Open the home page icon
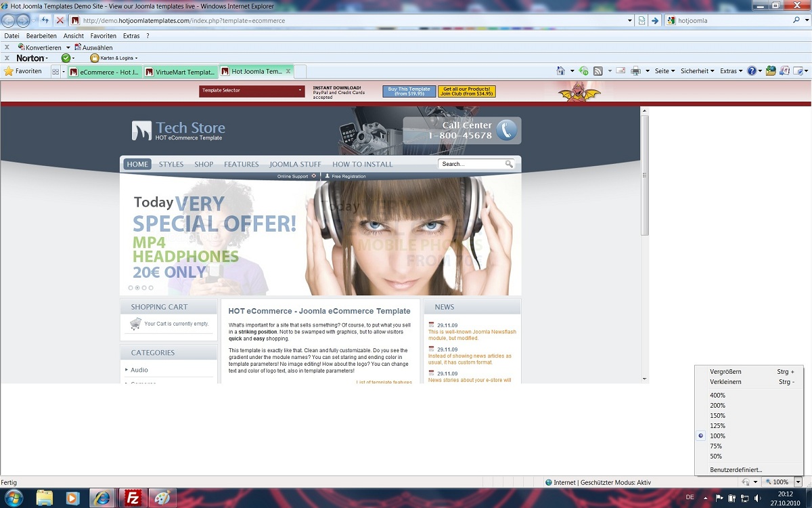This screenshot has height=508, width=812. (560, 71)
